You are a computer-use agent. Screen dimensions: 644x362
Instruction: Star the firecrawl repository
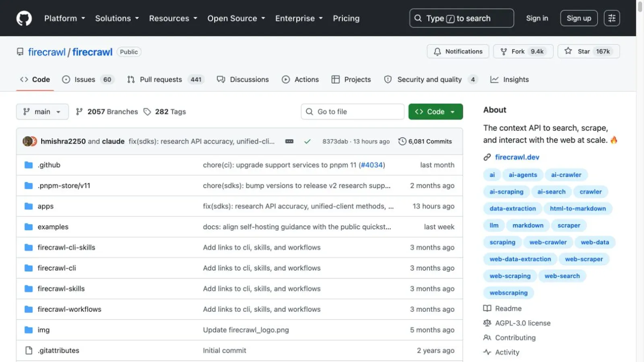(x=588, y=51)
